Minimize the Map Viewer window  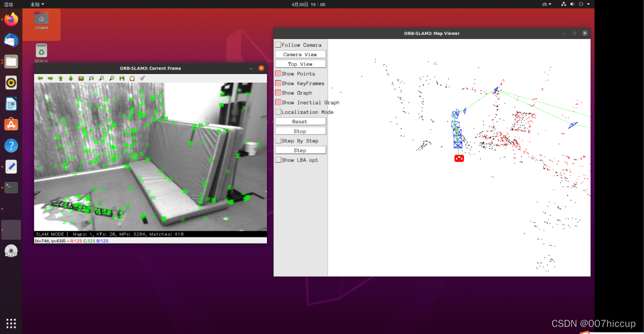coord(564,33)
